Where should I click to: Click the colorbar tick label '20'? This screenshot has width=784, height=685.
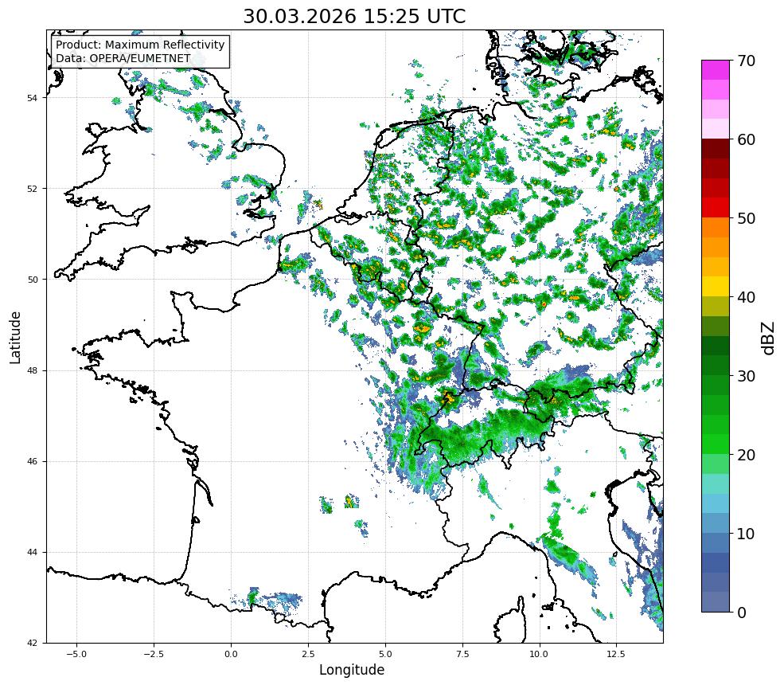[746, 455]
